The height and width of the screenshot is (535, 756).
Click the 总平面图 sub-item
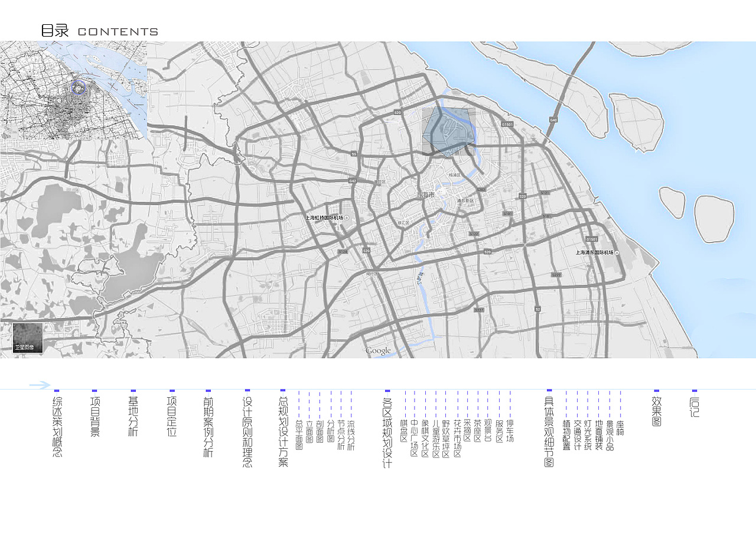(x=299, y=436)
